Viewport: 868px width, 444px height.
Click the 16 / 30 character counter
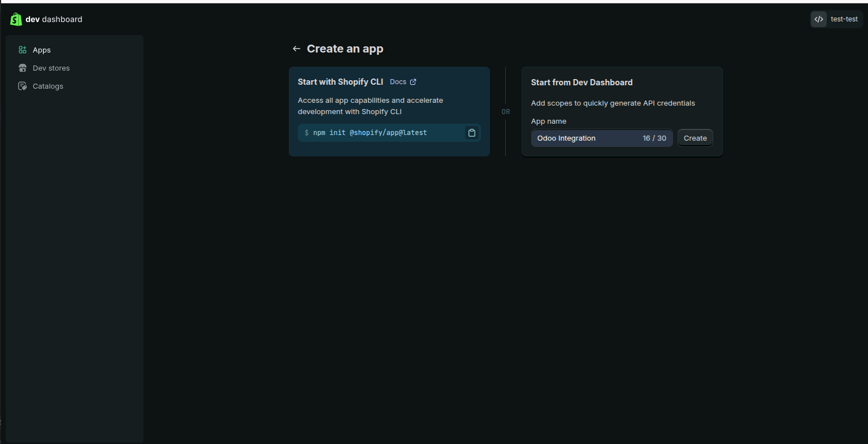[654, 138]
